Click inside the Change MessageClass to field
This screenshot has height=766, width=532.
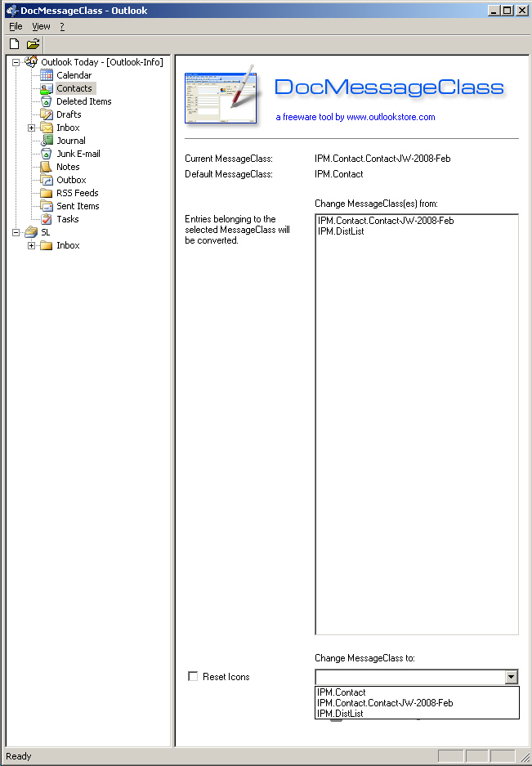pyautogui.click(x=410, y=677)
